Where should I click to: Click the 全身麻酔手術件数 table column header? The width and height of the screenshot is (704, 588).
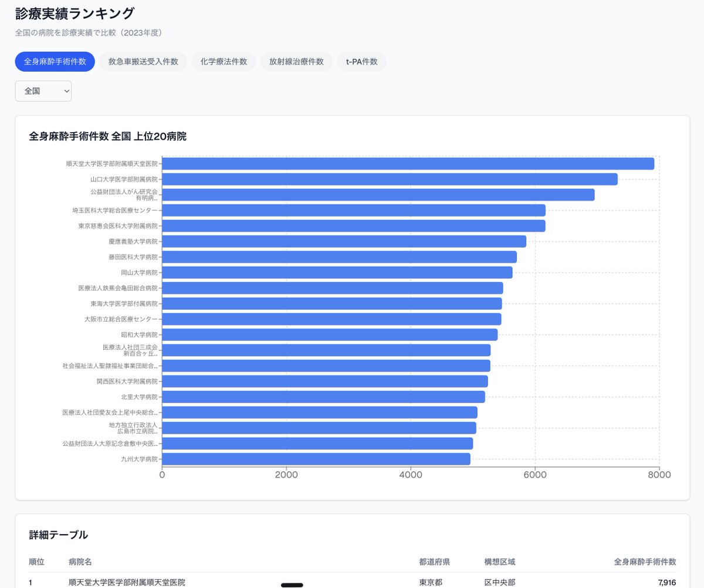[645, 562]
